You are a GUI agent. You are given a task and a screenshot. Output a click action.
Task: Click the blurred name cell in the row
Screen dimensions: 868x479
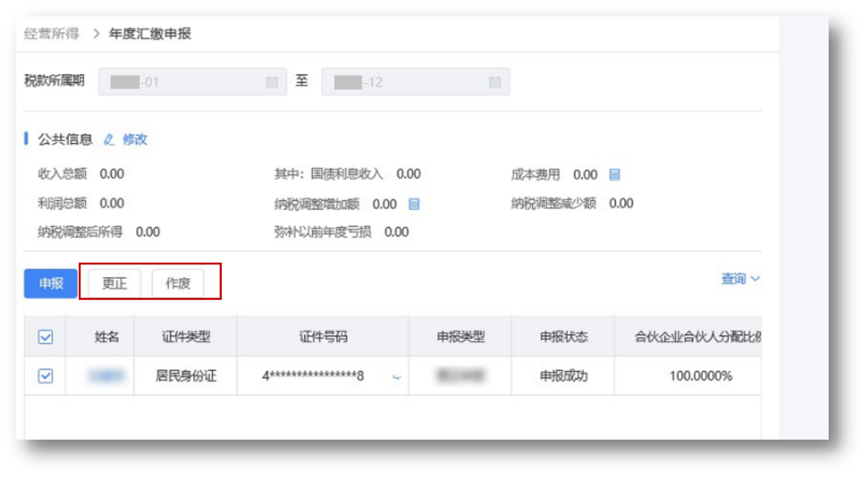tap(100, 376)
